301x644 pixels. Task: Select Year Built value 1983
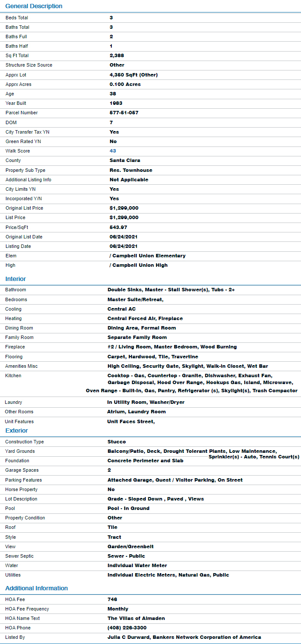tap(116, 103)
